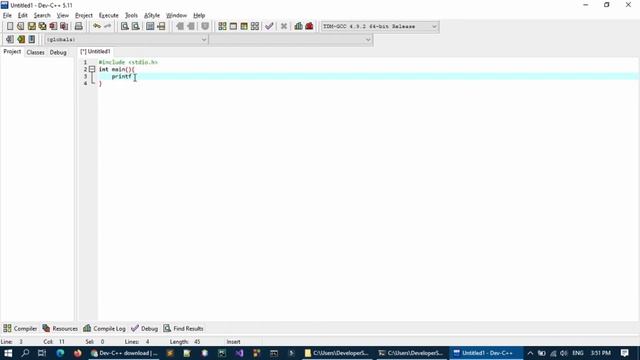Click the Goto Line toolbar icon
Screen dimensions: 640x360
click(161, 26)
